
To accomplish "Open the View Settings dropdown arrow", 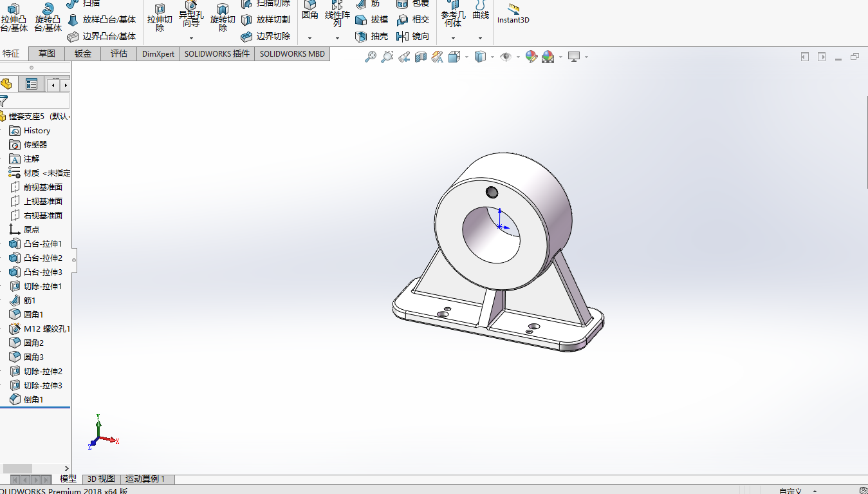I will 586,57.
